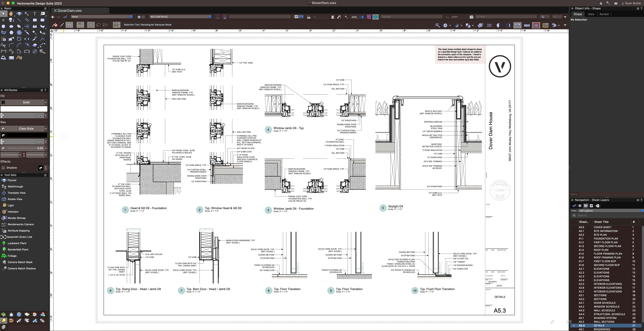Toggle the Shadow effect checkbox
The width and height of the screenshot is (644, 331).
(3, 168)
